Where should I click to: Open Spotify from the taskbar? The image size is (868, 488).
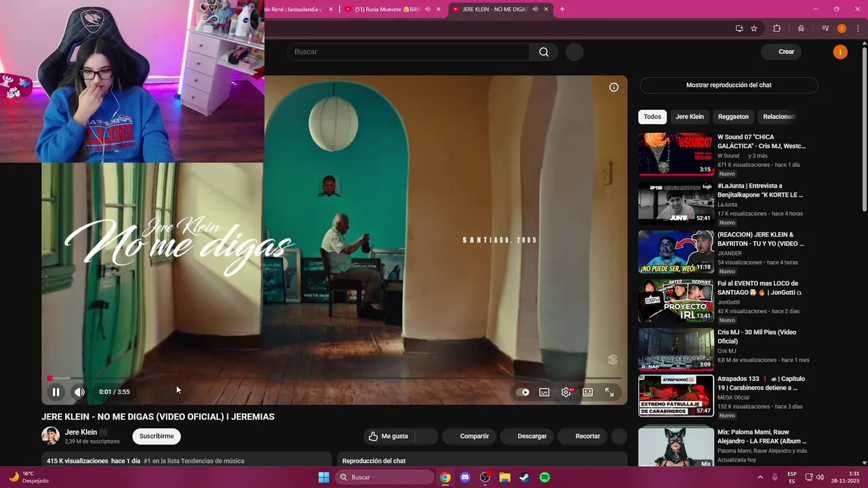545,477
